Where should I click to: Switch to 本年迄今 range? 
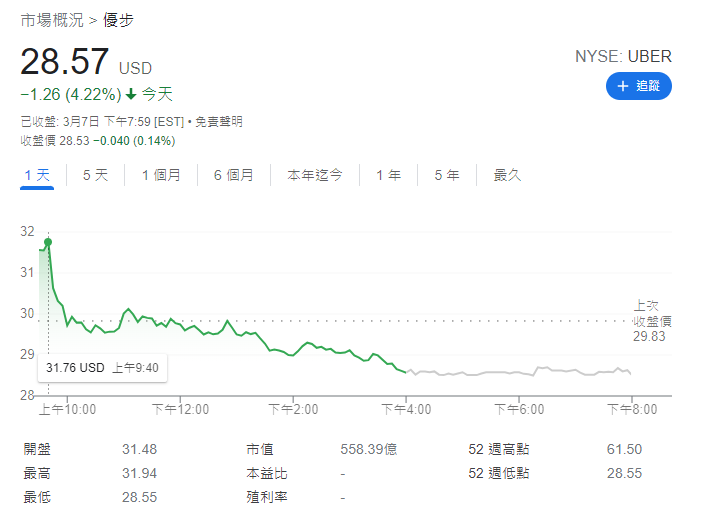click(x=315, y=175)
